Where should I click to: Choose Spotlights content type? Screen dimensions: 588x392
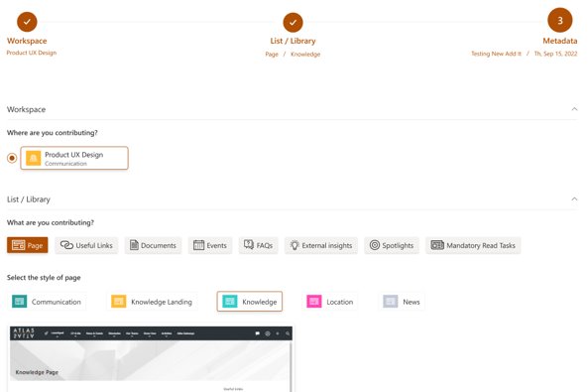pyautogui.click(x=392, y=245)
